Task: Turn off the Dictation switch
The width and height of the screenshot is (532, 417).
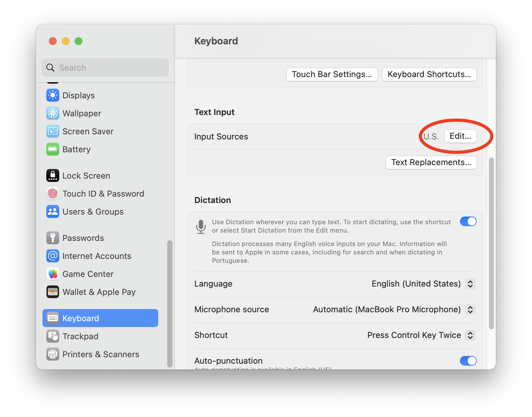Action: (468, 222)
